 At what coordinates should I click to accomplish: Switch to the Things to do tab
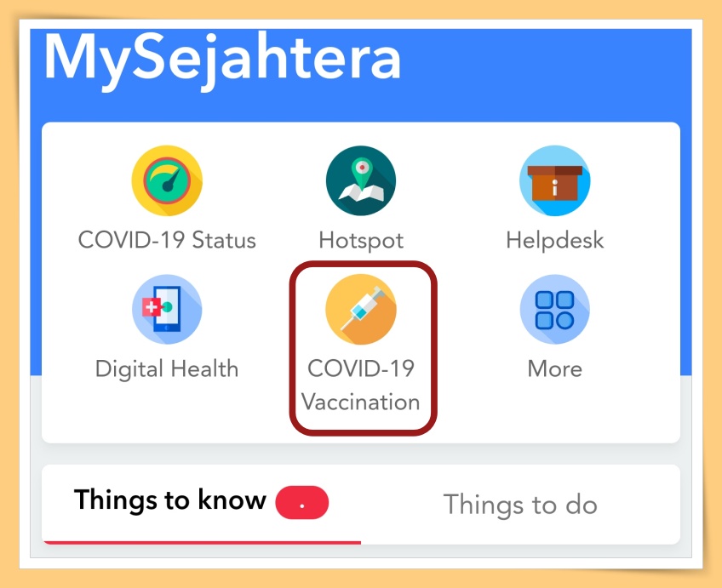point(520,505)
